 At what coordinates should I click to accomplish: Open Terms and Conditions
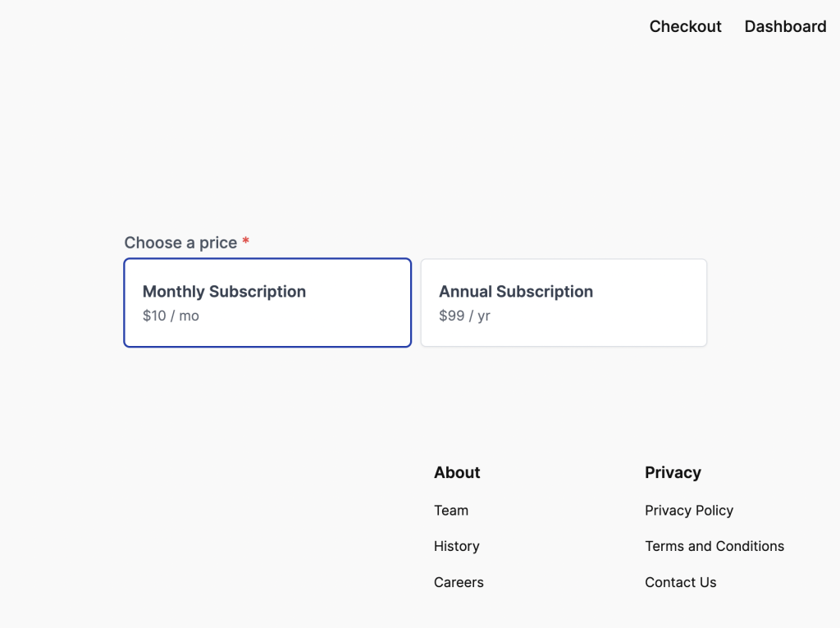pyautogui.click(x=714, y=546)
